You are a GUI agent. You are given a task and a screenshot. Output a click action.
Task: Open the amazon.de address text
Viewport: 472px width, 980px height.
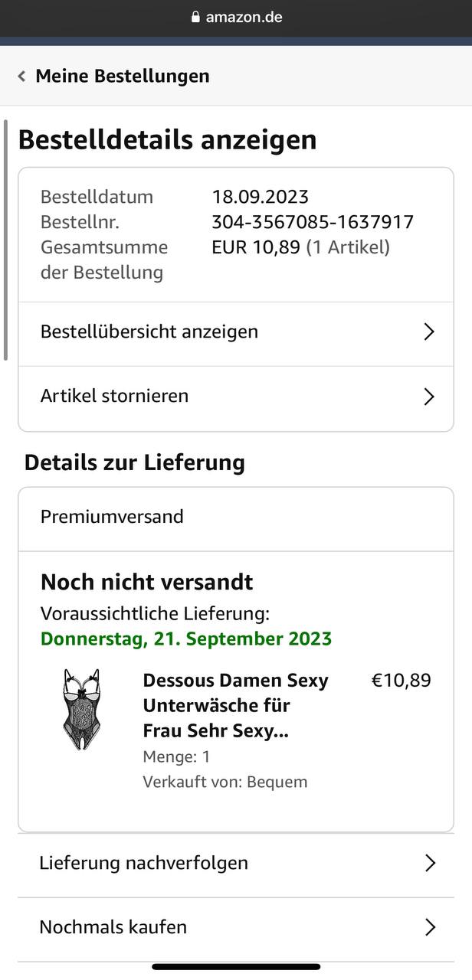tap(244, 17)
